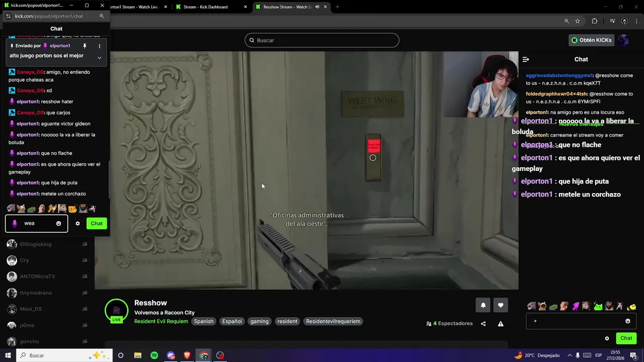This screenshot has height=362, width=644.
Task: Open Resshow channel avatar with LIVE badge
Action: 116,311
